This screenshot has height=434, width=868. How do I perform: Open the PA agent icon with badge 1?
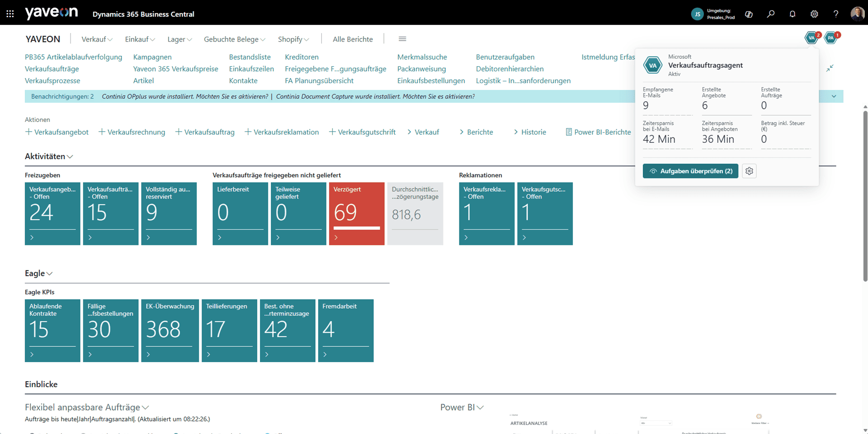(x=831, y=38)
